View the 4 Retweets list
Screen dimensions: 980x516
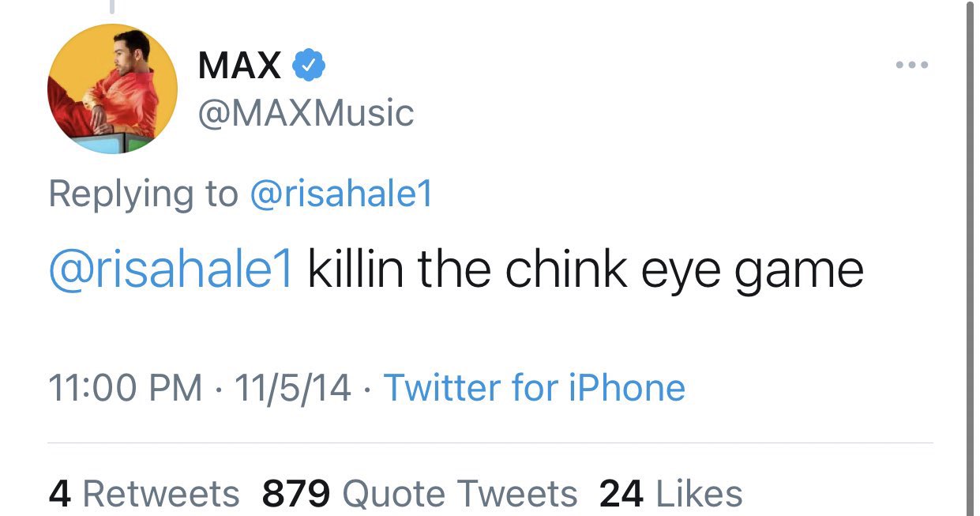[x=144, y=494]
